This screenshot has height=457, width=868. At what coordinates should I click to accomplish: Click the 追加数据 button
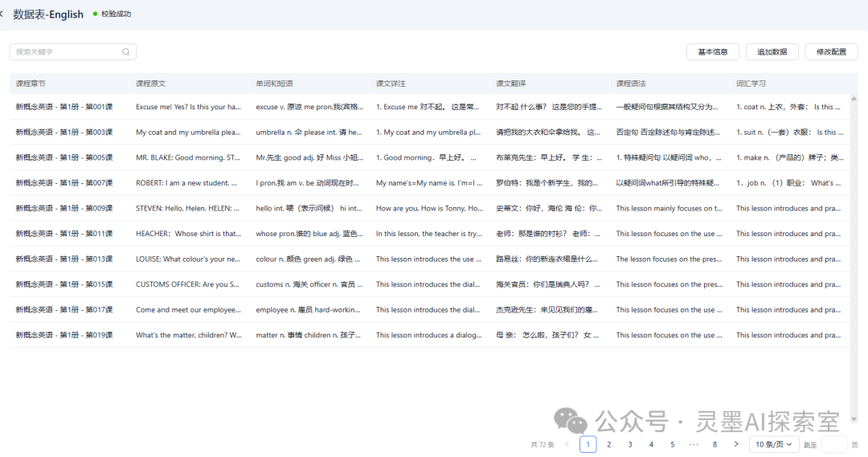coord(772,52)
